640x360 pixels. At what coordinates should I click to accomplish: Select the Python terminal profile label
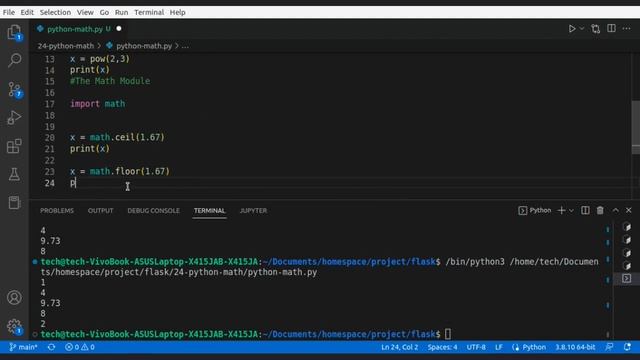tap(535, 210)
